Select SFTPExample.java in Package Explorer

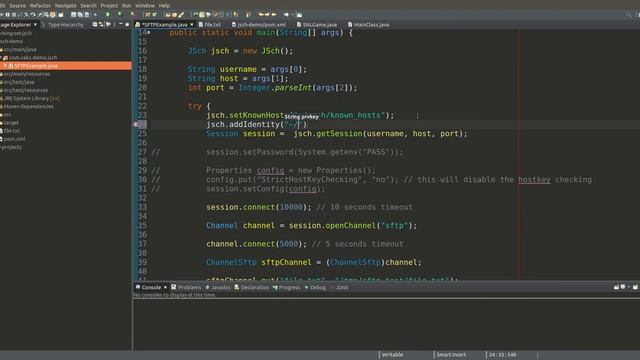tap(36, 66)
